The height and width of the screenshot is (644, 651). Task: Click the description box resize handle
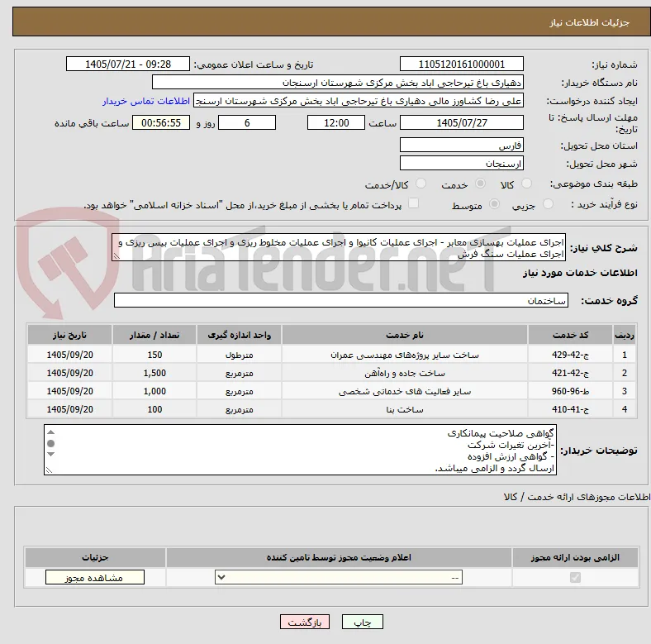[116, 256]
